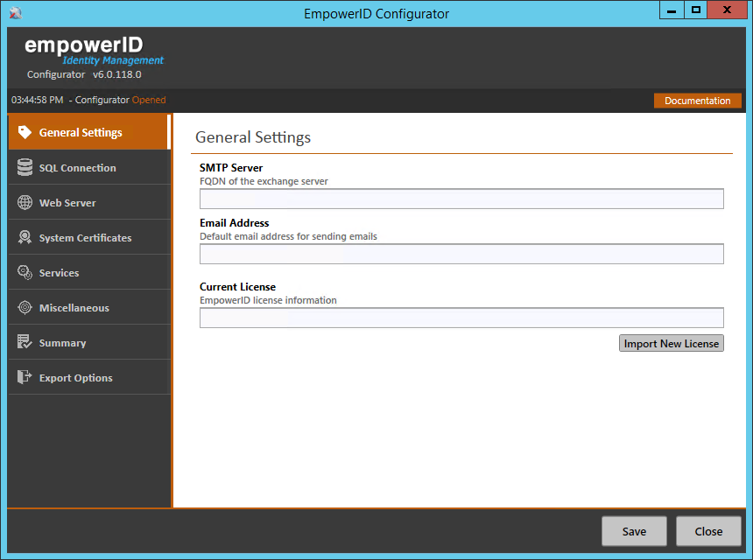Select the System Certificates badge icon
Viewport: 753px width, 560px height.
click(25, 237)
